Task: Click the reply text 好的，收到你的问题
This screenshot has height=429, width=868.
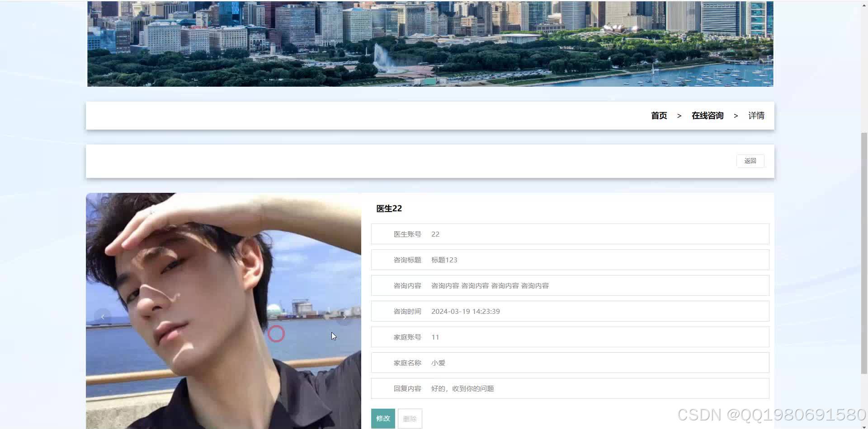Action: coord(462,388)
